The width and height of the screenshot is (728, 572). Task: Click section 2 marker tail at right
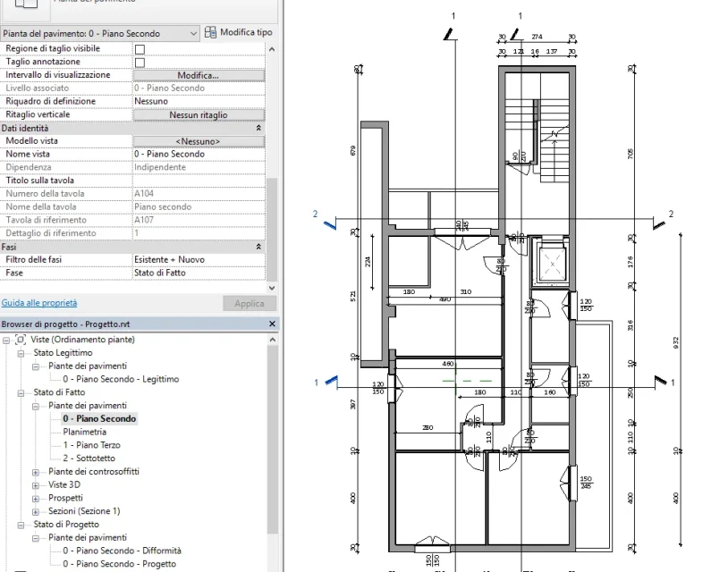659,225
